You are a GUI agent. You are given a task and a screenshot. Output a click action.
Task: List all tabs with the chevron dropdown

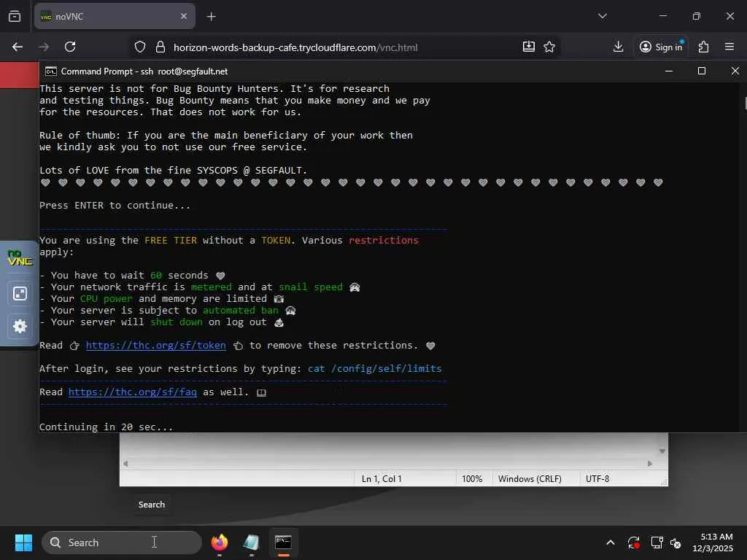602,16
